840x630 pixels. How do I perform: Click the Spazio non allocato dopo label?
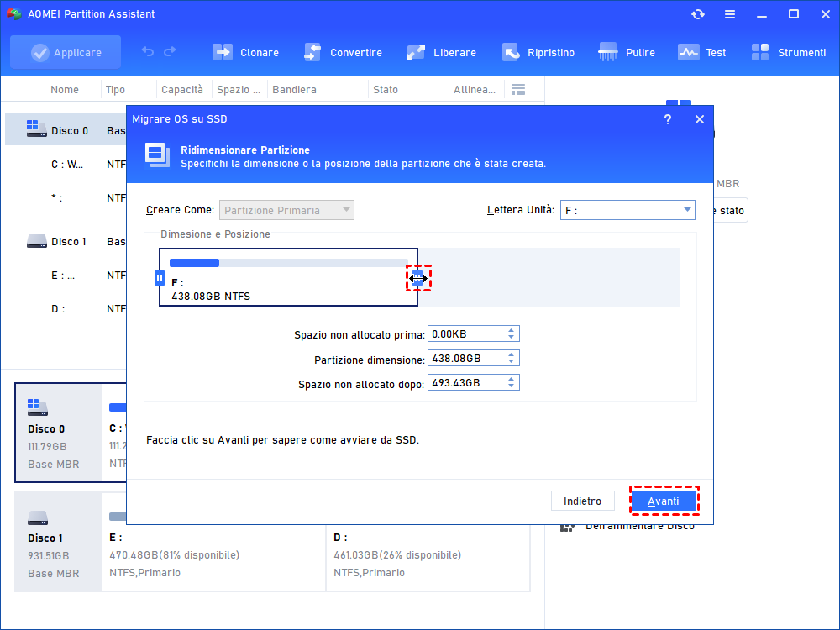click(361, 384)
